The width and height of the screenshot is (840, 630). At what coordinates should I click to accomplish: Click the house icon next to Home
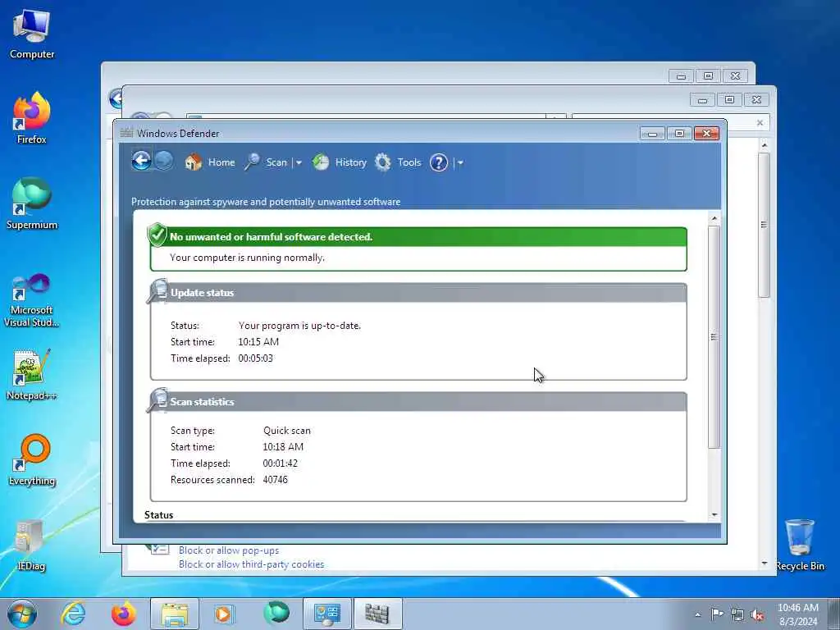point(194,162)
